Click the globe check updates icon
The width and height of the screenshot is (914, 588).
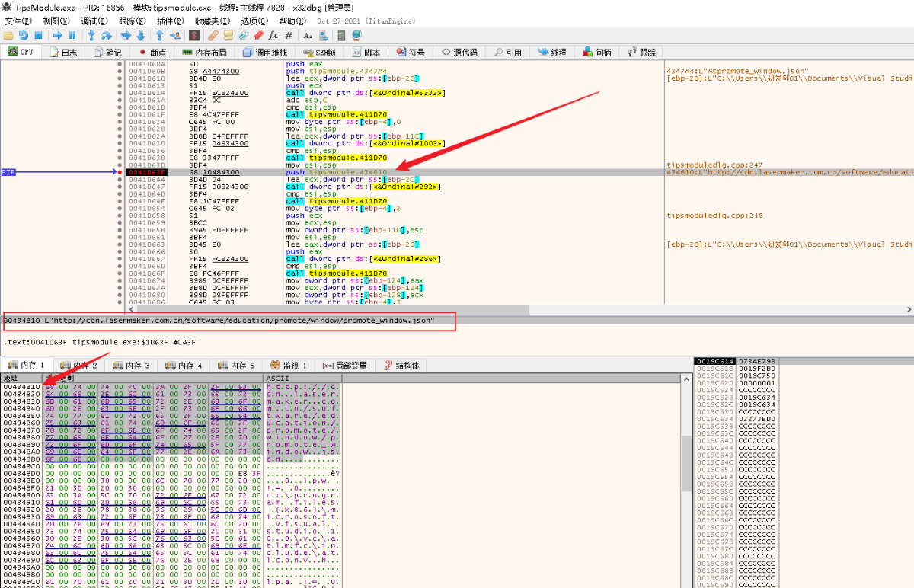(x=356, y=35)
